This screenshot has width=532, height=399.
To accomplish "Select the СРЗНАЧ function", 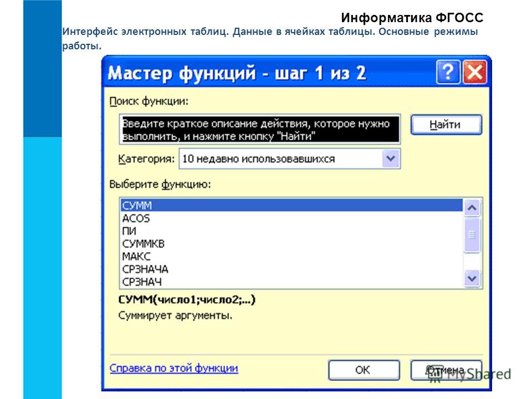I will pyautogui.click(x=291, y=282).
